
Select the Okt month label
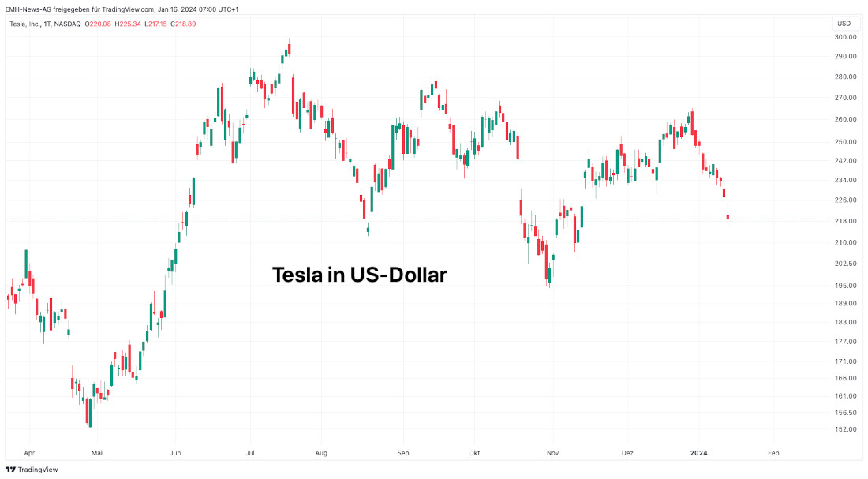[474, 453]
